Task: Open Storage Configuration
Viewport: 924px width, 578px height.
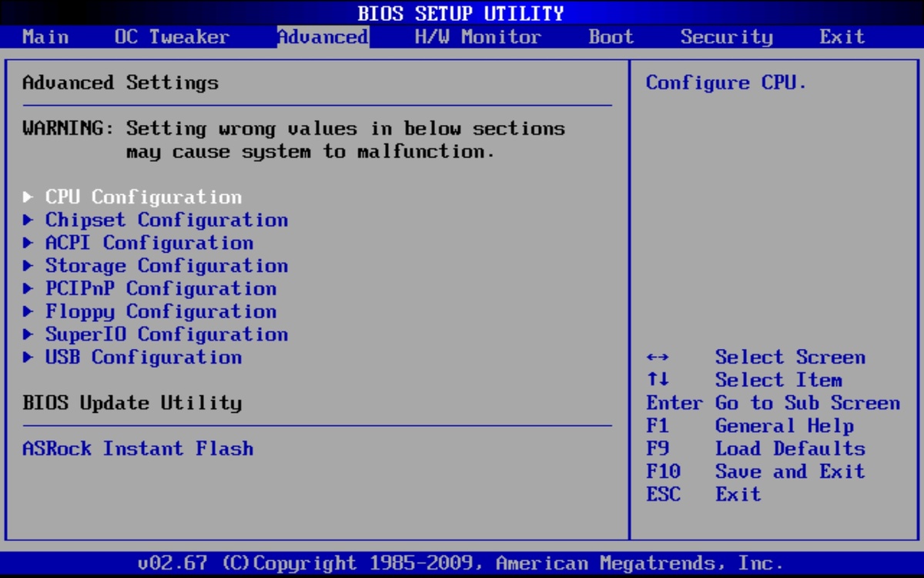Action: [166, 266]
